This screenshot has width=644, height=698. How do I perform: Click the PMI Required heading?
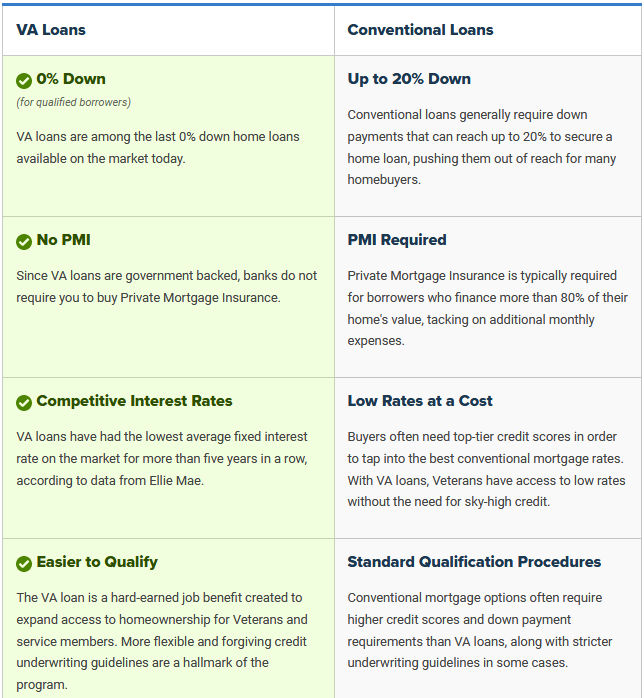[397, 240]
